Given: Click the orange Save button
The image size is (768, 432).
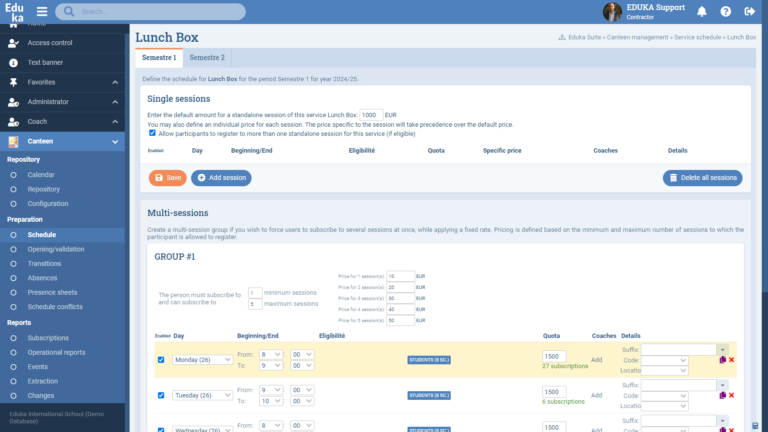Looking at the screenshot, I should [168, 177].
